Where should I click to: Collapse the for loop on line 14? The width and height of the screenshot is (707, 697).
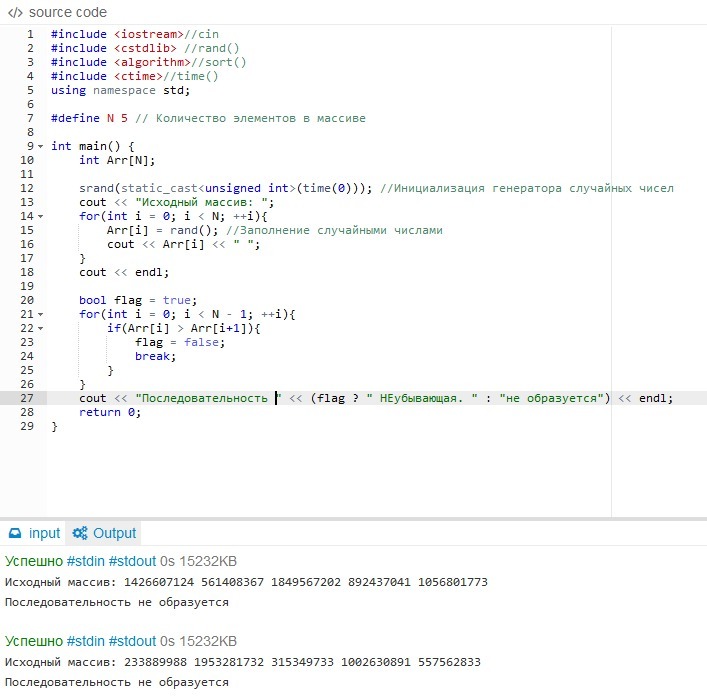pos(41,216)
